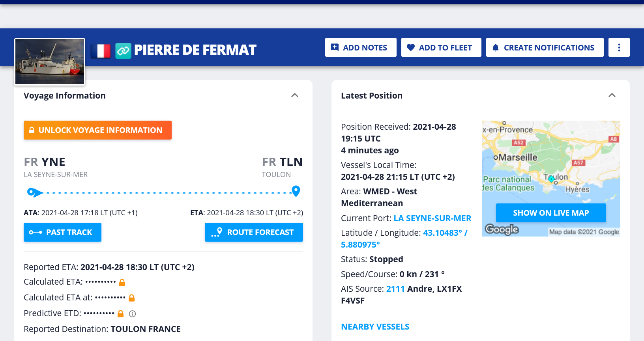
Task: Click the Marseille label on the map
Action: click(517, 157)
